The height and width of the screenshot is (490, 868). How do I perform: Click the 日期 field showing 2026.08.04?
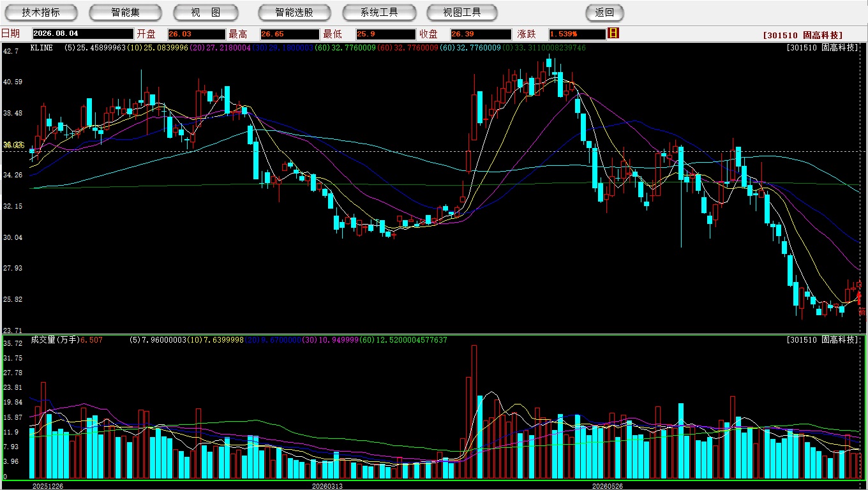(83, 34)
